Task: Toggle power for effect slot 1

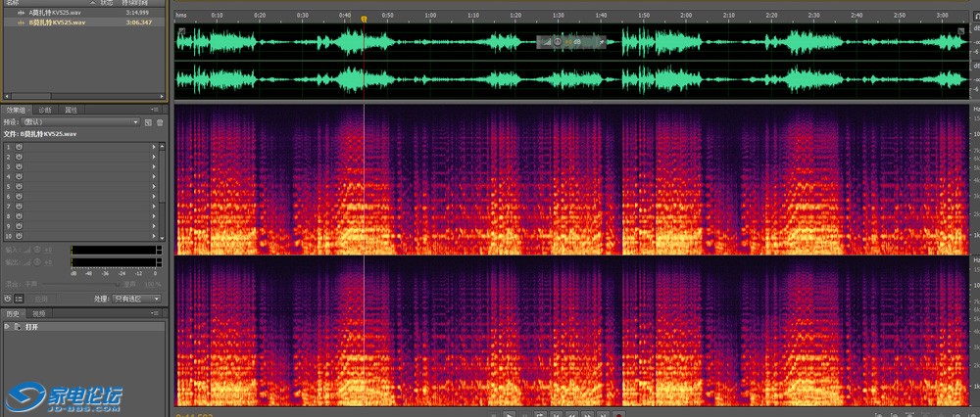Action: point(19,146)
